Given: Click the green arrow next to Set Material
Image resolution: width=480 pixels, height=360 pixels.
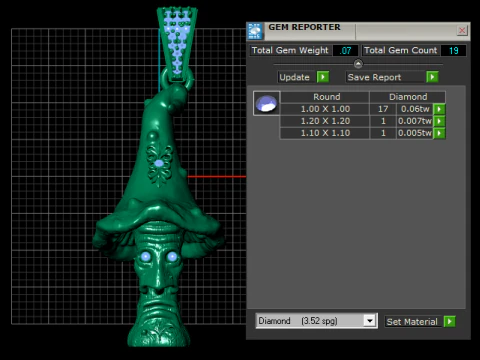Looking at the screenshot, I should [x=450, y=322].
